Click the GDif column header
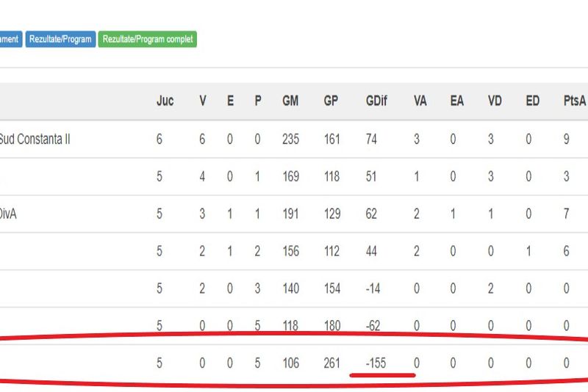This screenshot has width=588, height=392. [x=375, y=101]
